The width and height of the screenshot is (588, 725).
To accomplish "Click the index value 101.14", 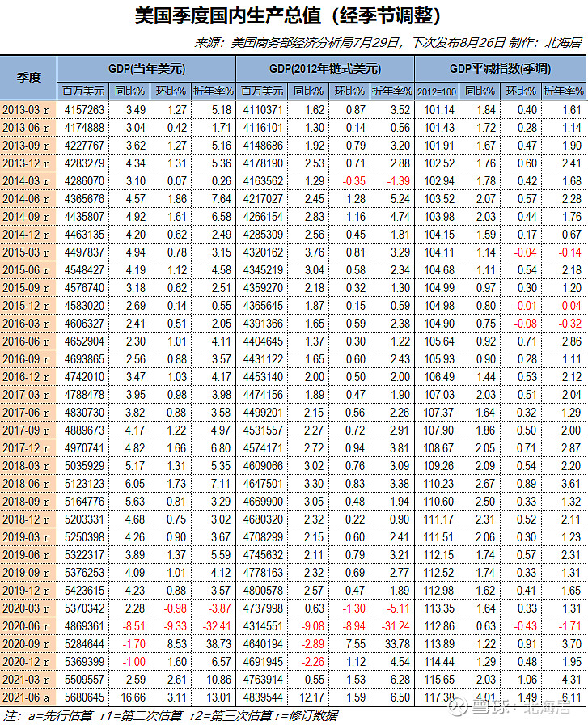I will [439, 110].
